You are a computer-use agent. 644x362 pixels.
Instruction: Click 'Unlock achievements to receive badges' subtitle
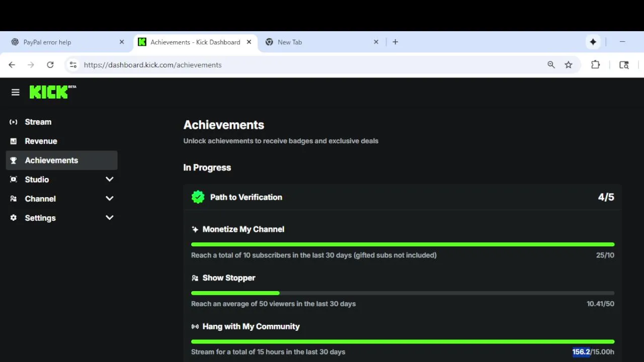click(x=281, y=141)
